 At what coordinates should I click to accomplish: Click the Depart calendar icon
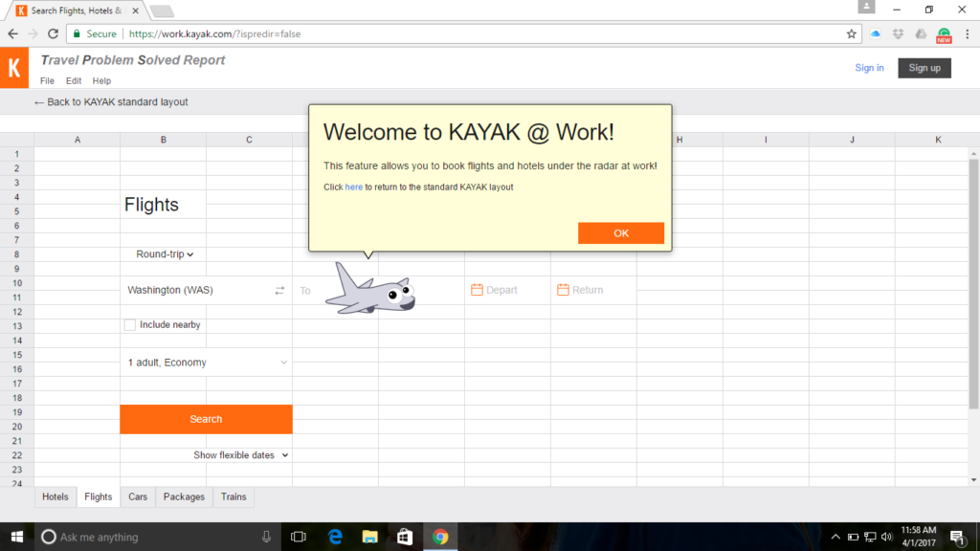coord(477,290)
